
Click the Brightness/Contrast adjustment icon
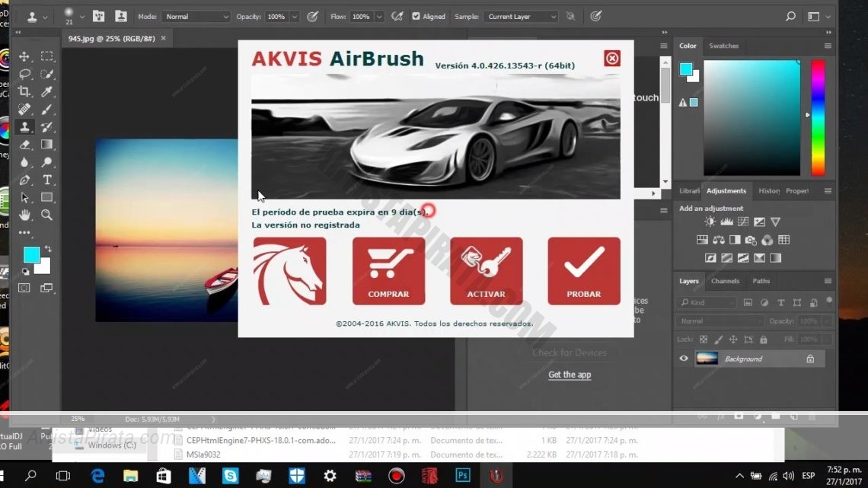coord(710,222)
